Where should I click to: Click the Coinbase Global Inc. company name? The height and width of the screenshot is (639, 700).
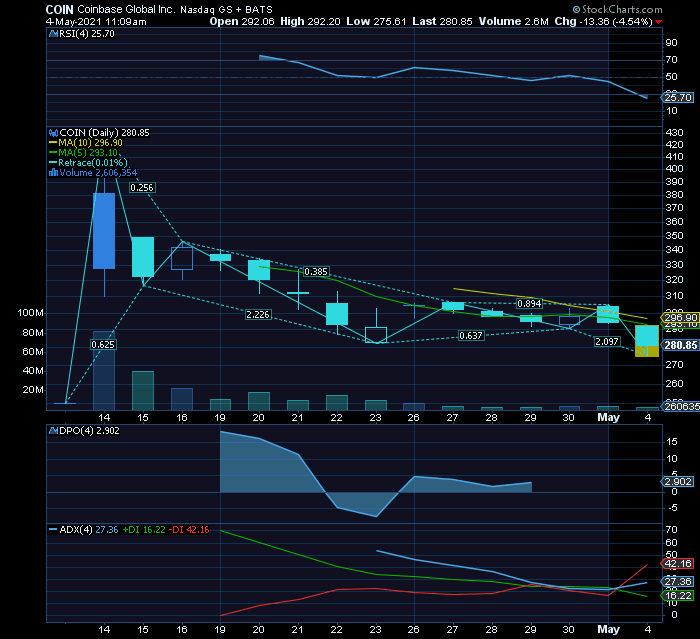tap(126, 9)
